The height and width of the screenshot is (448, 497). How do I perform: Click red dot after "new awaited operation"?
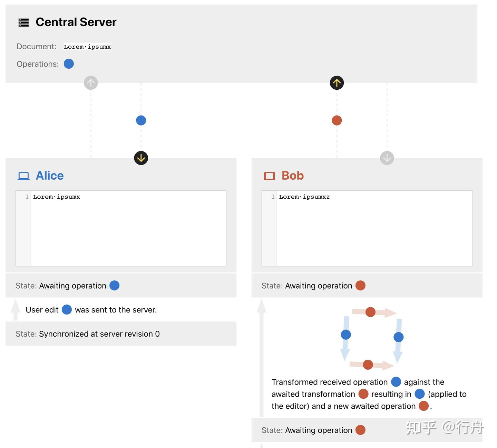coord(423,406)
